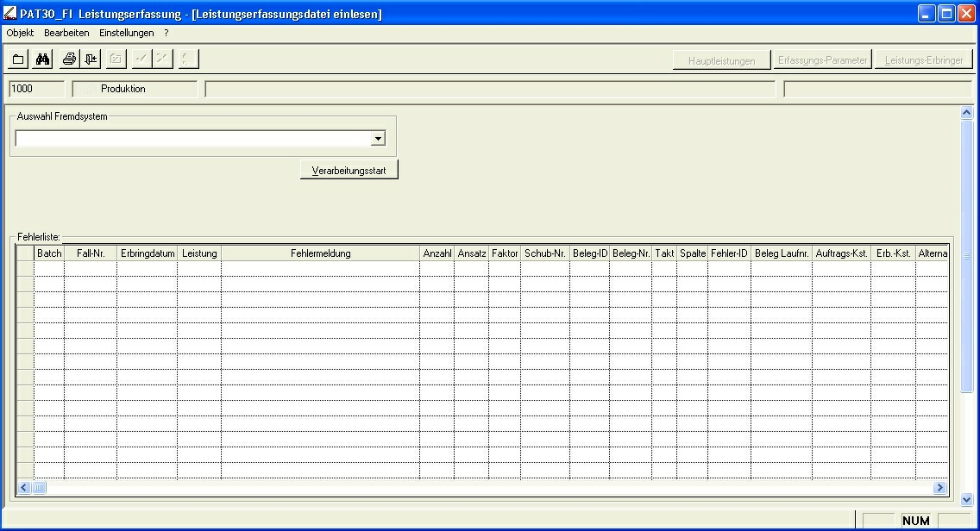
Task: Open the ? help menu
Action: tap(166, 33)
